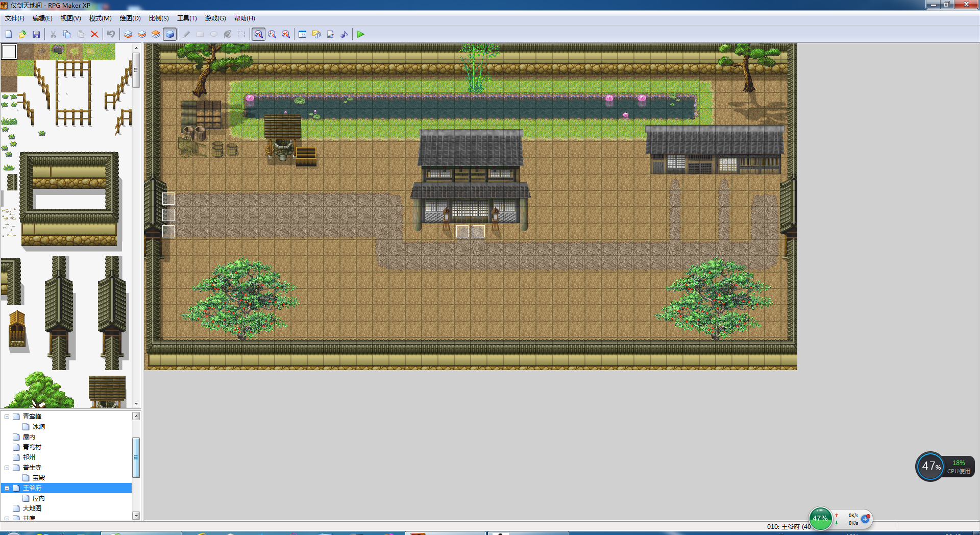Click the 47% memory accelerator ball

(x=820, y=518)
